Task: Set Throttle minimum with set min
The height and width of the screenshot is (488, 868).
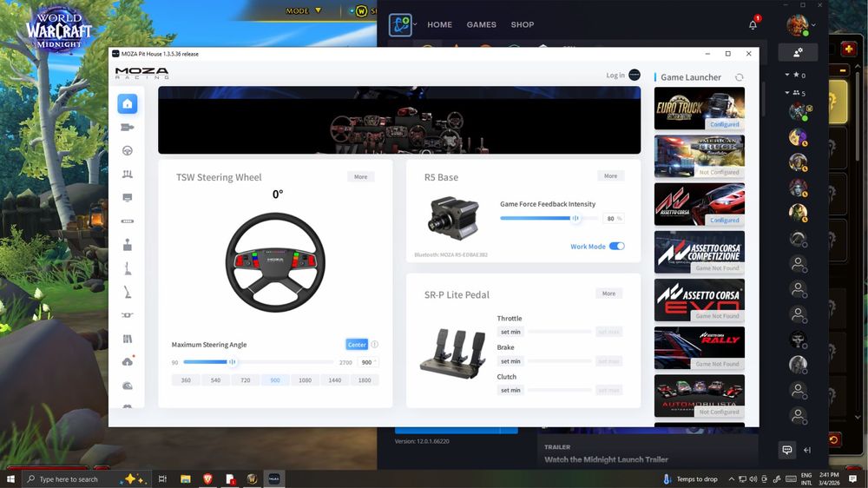Action: coord(510,332)
